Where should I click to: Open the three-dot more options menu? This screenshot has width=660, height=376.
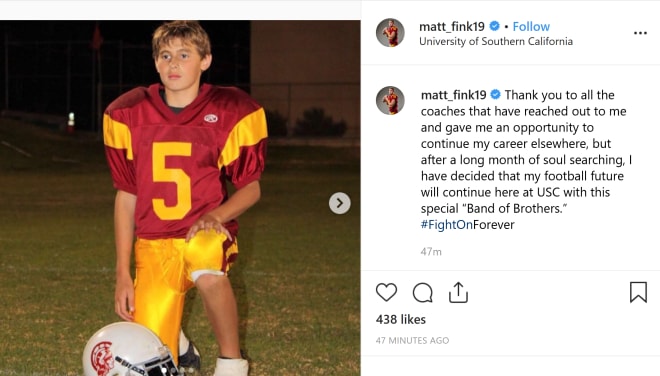[640, 33]
